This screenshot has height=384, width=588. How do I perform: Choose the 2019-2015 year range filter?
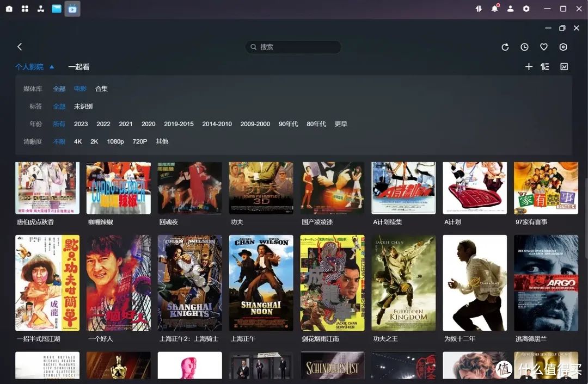point(179,124)
